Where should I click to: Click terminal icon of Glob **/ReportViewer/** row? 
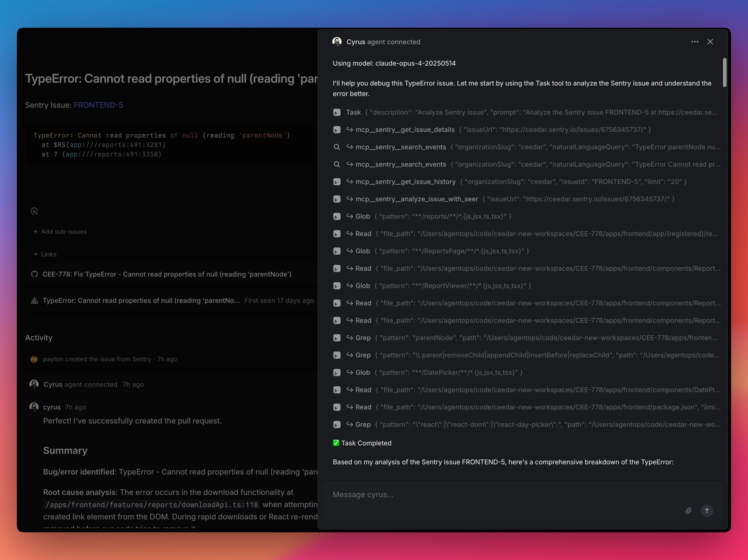(x=337, y=286)
